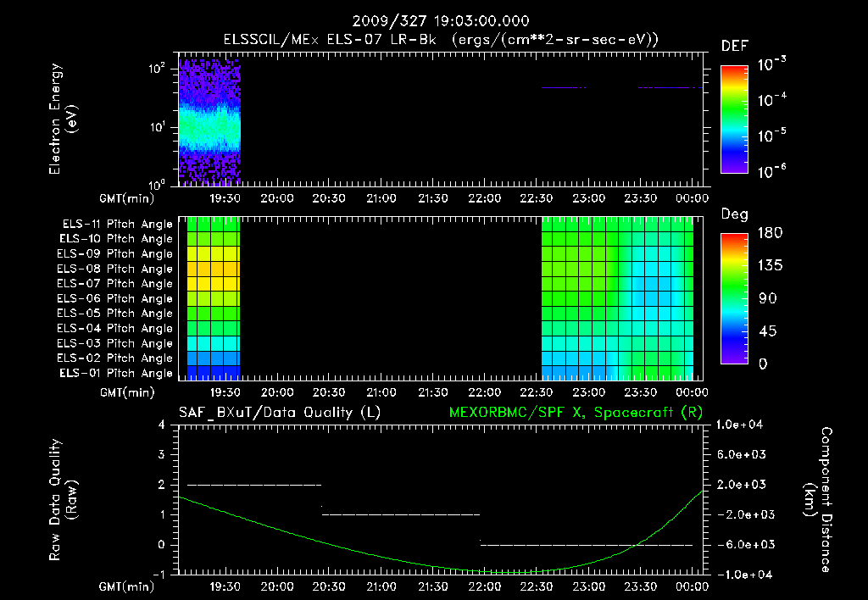
Task: Click the 0 degree scale value
Action: pos(763,364)
